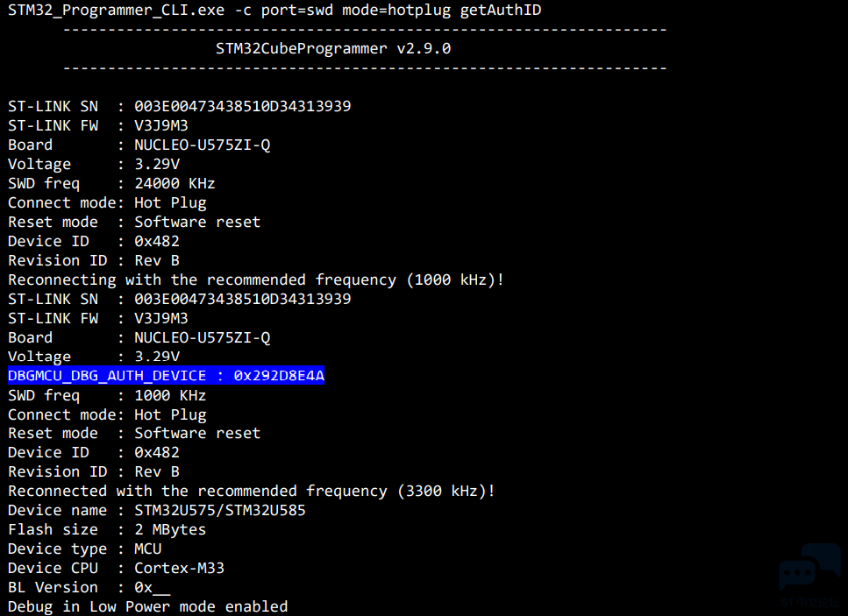Click the chat bubble watermark icon
The height and width of the screenshot is (616, 848).
tap(809, 568)
